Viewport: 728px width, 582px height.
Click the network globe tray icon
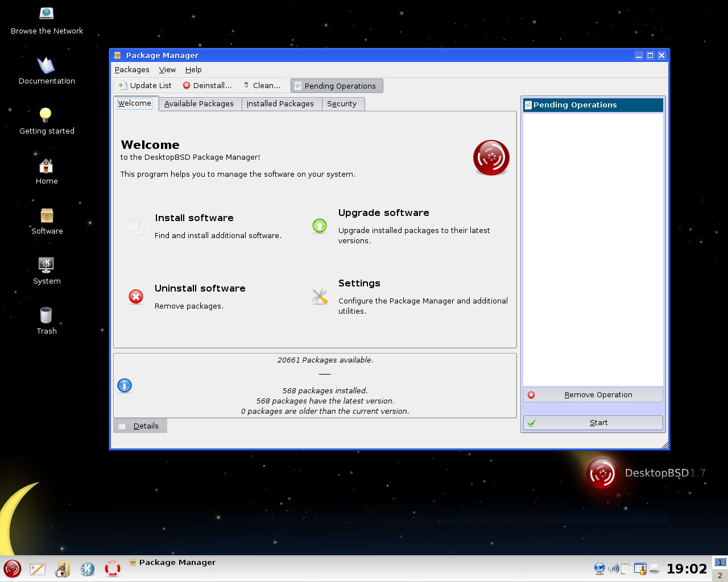click(599, 568)
